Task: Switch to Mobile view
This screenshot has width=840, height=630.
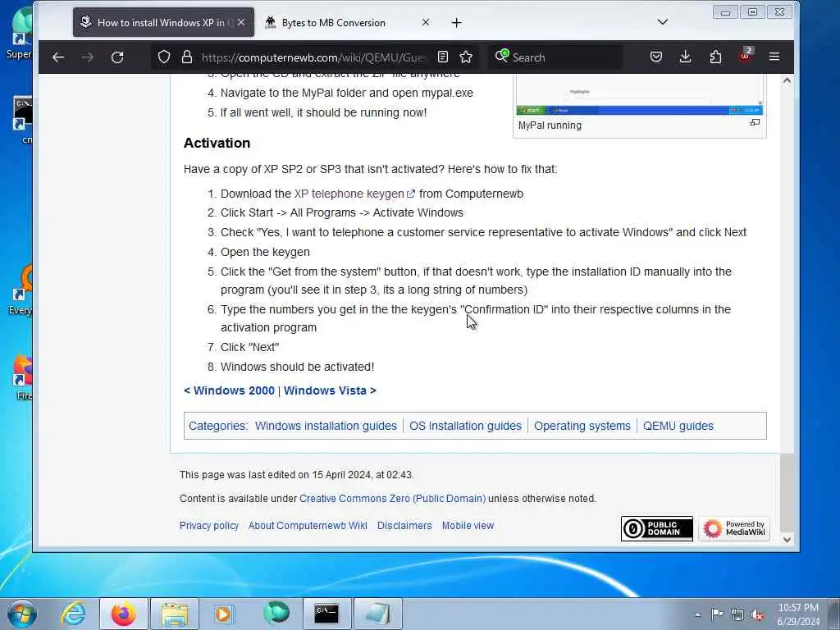Action: coord(468,526)
